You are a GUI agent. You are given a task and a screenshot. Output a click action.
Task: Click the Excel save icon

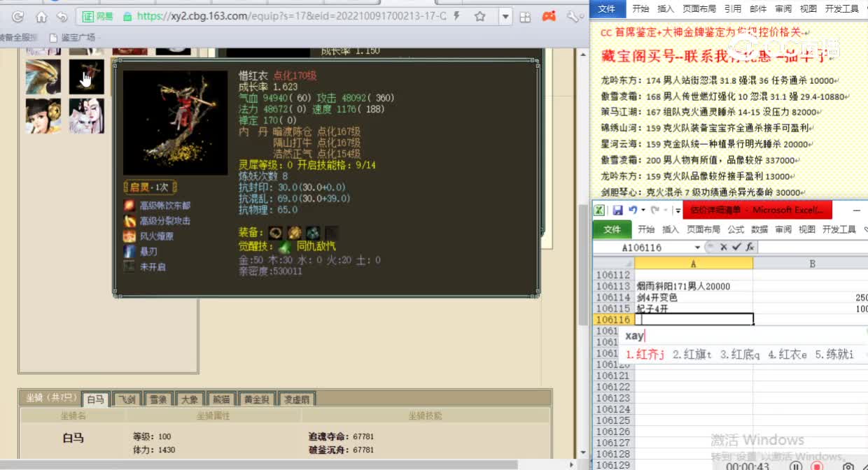pos(618,210)
